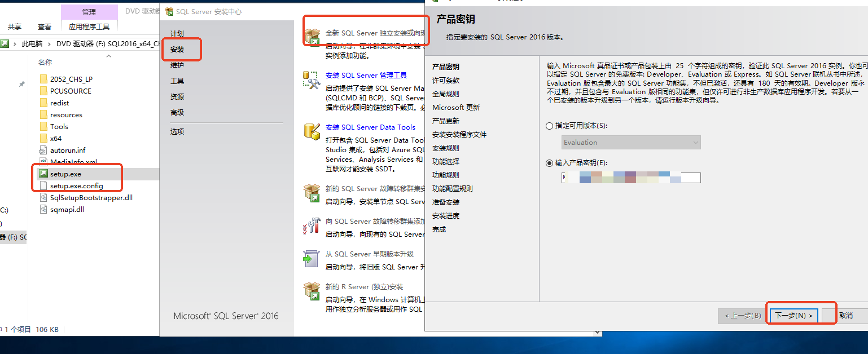Click 此电脑 in the Explorer address bar

tap(32, 44)
